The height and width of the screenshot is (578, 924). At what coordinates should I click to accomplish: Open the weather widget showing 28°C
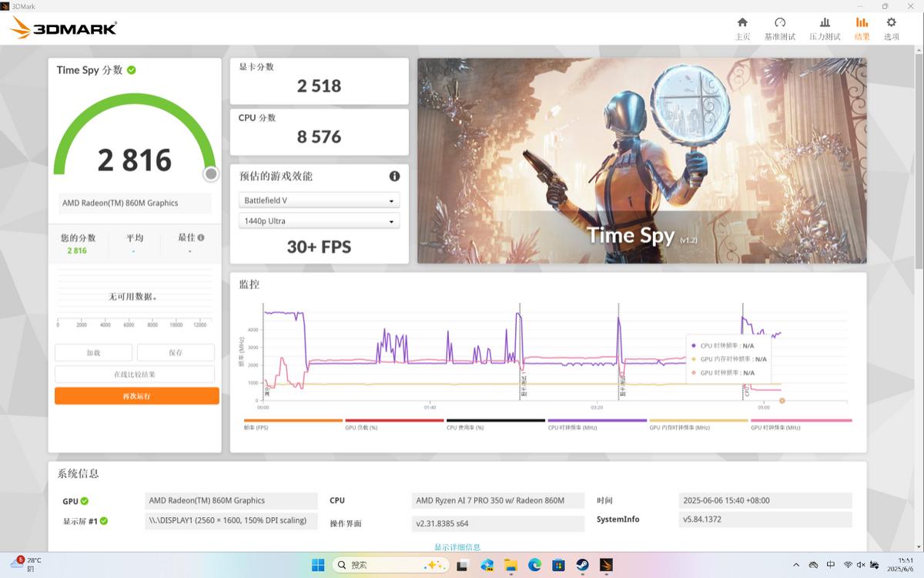click(x=27, y=564)
